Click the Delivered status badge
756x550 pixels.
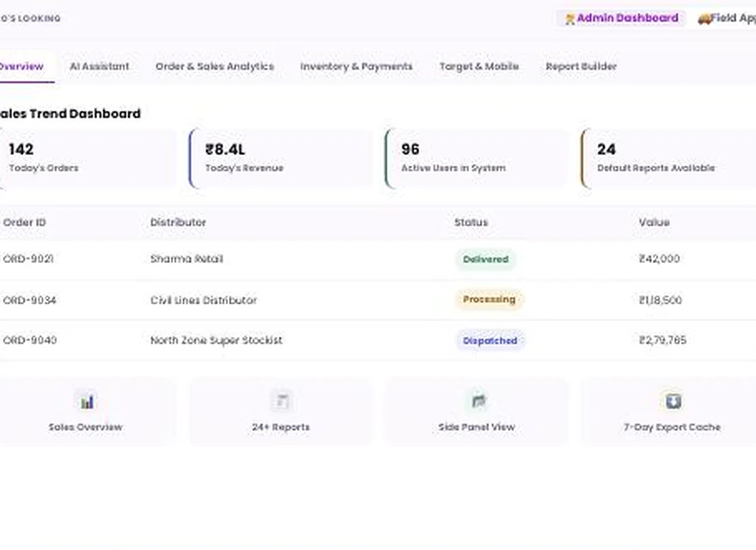pyautogui.click(x=485, y=259)
